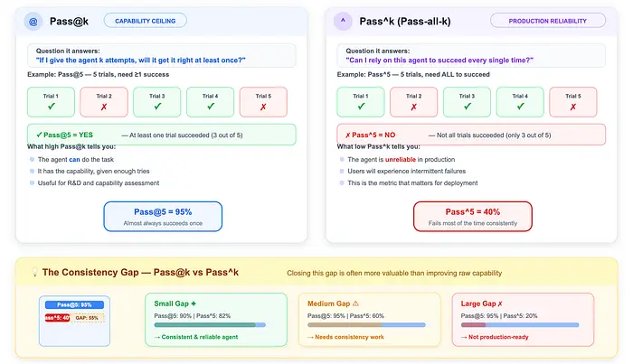Screen dimensions: 633x364
Task: Click the Medium Gap card
Action: point(369,320)
